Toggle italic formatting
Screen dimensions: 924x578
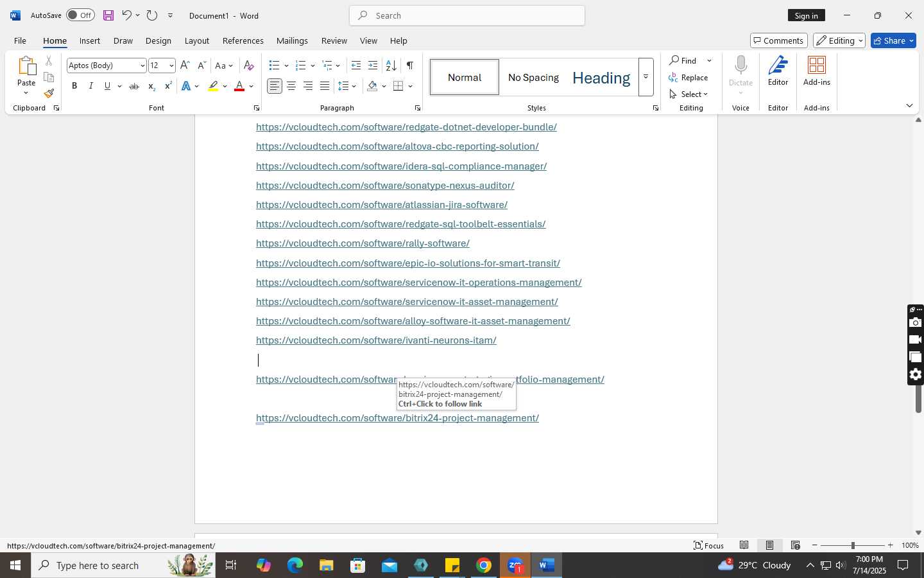[x=91, y=86]
